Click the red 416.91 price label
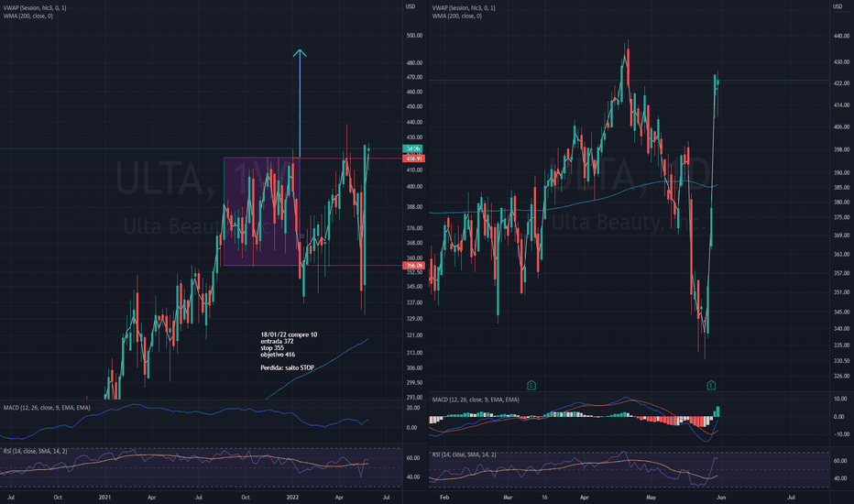Image resolution: width=854 pixels, height=504 pixels. click(413, 159)
